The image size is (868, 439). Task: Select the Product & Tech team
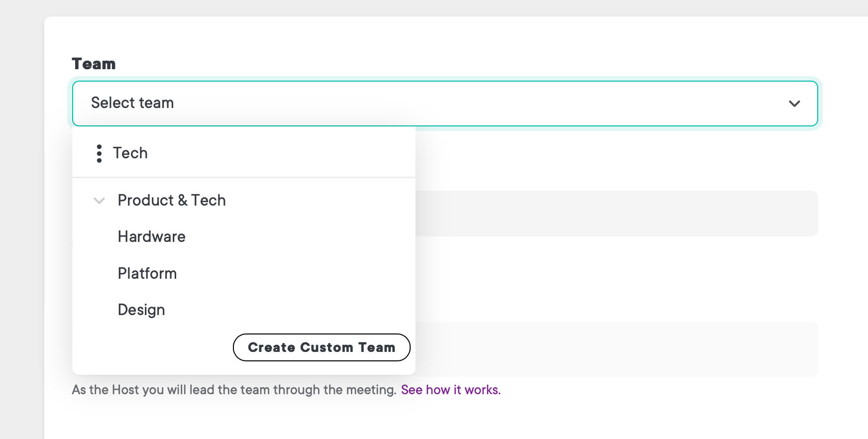172,200
